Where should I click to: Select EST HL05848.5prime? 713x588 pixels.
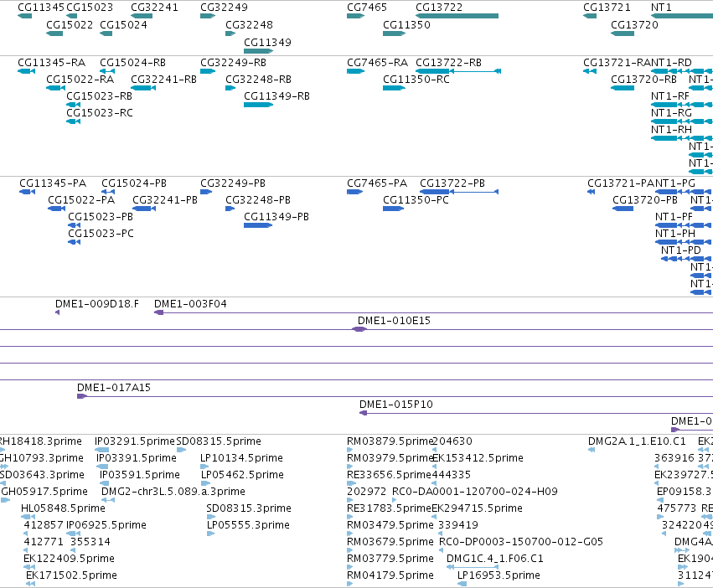(x=28, y=517)
